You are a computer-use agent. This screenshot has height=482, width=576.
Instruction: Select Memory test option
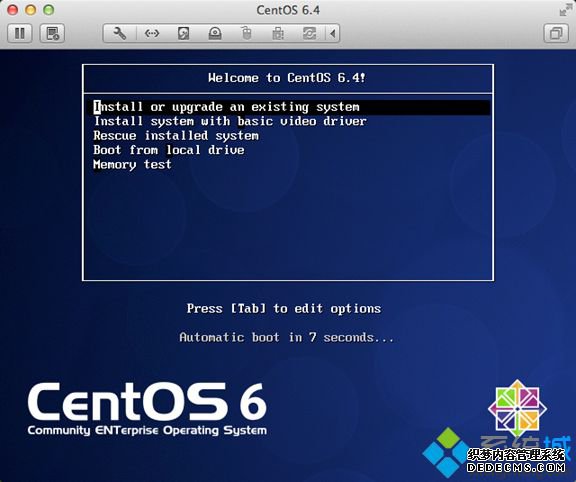coord(132,164)
